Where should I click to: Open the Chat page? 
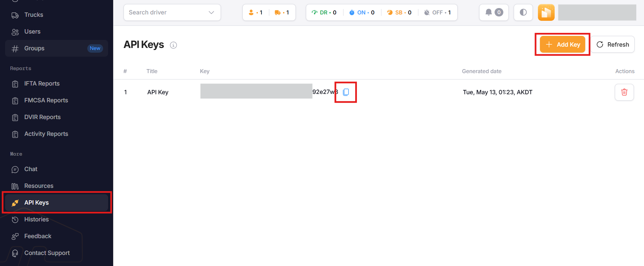tap(31, 169)
